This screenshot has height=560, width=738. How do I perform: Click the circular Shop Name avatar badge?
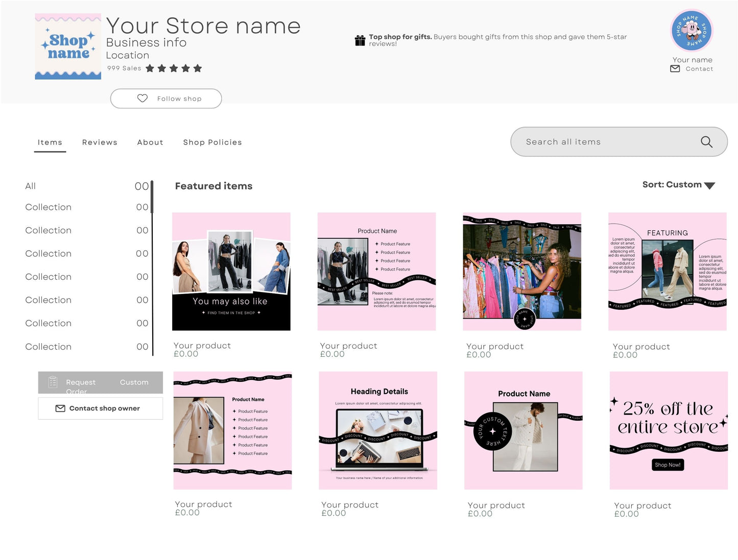[x=692, y=31]
